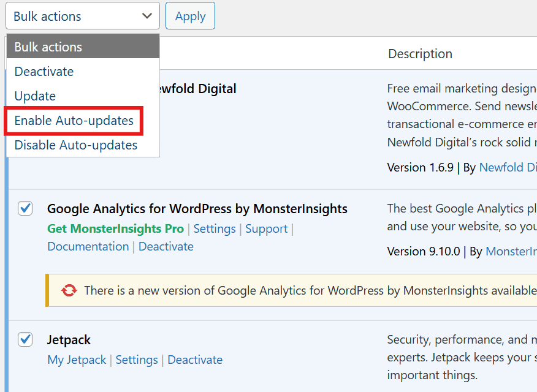537x392 pixels.
Task: Click the Apply button
Action: [190, 15]
